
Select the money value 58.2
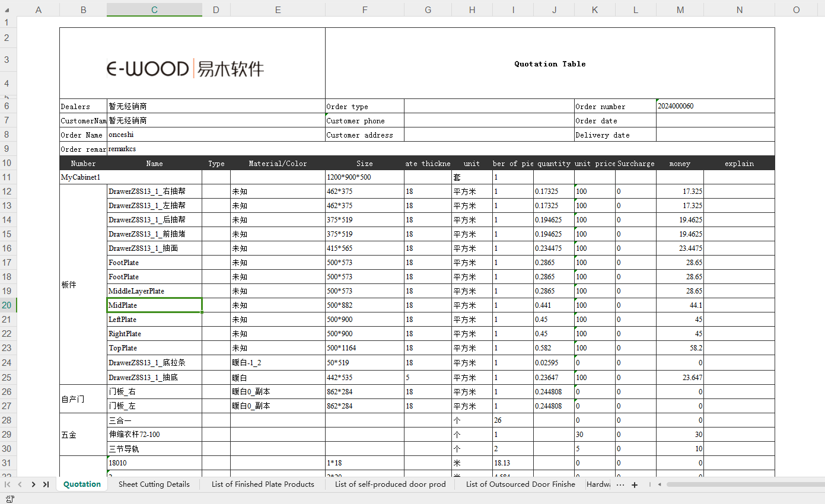pyautogui.click(x=680, y=348)
